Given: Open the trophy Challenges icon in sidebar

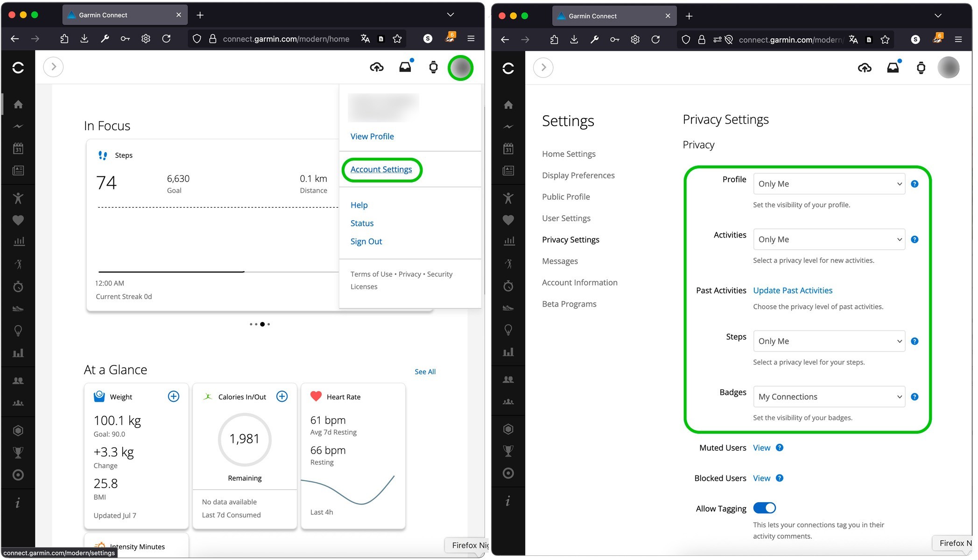Looking at the screenshot, I should click(19, 451).
